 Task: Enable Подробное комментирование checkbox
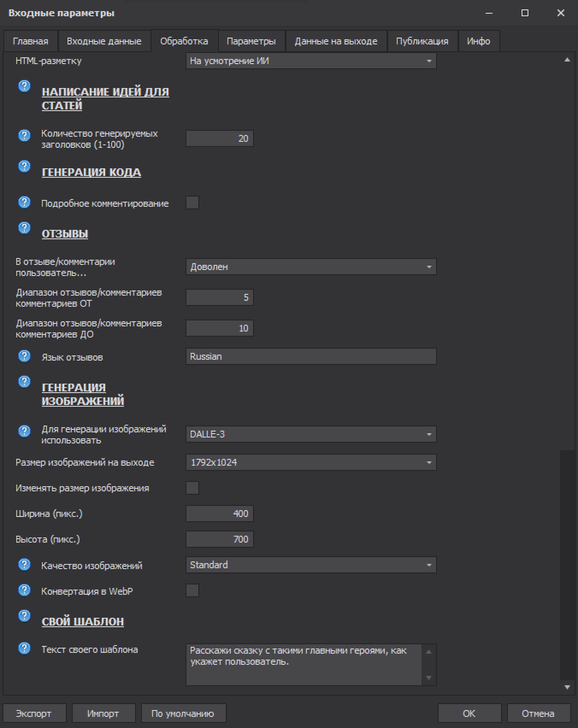(x=192, y=203)
